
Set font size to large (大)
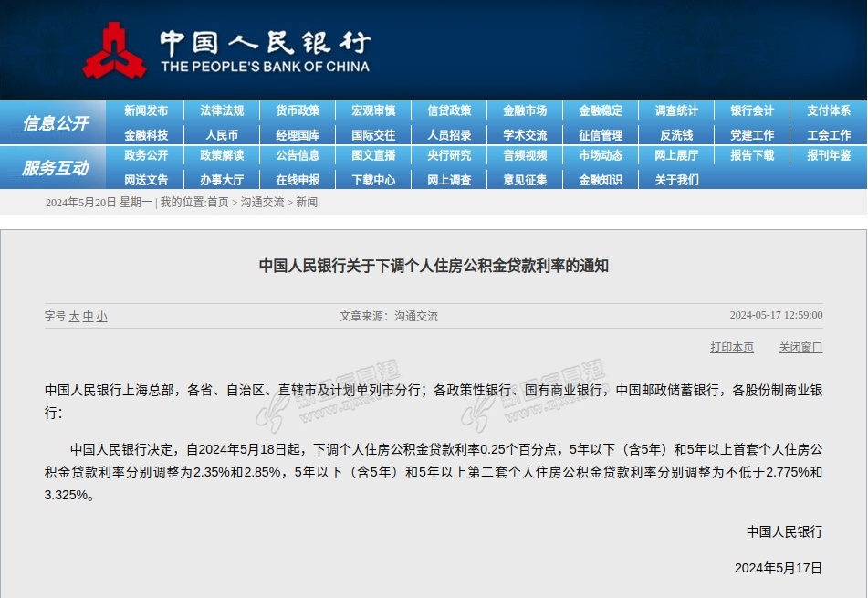(x=75, y=317)
